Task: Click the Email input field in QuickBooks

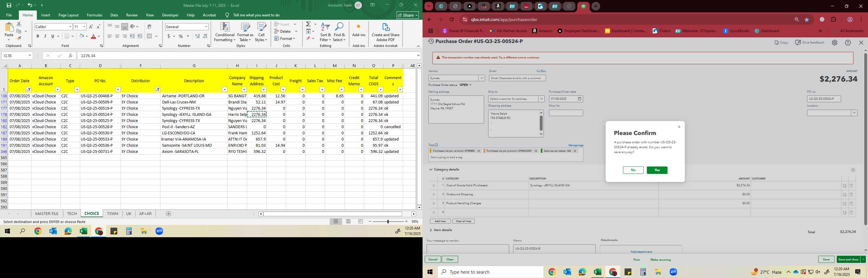Action: (517, 78)
